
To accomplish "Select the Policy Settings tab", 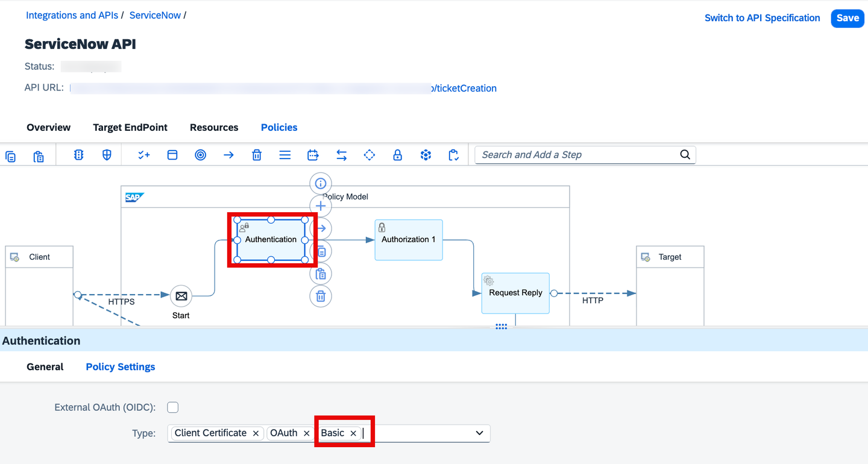I will 121,366.
